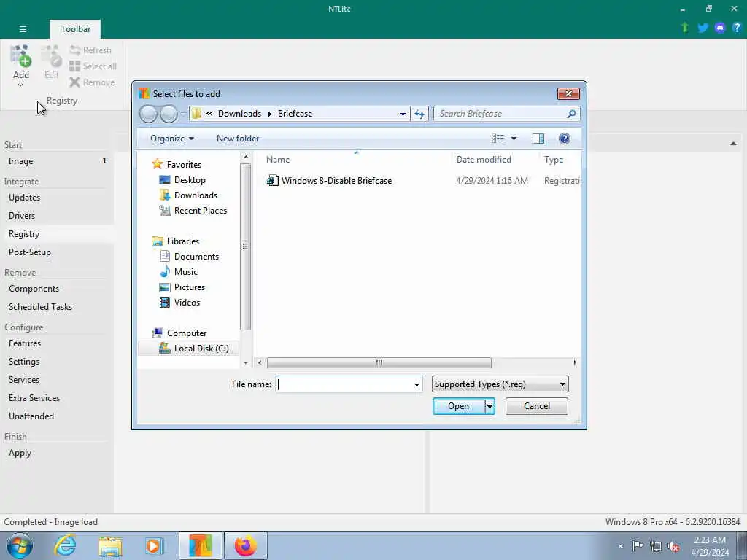The width and height of the screenshot is (747, 560).
Task: Open the Windows Start button
Action: 20,545
